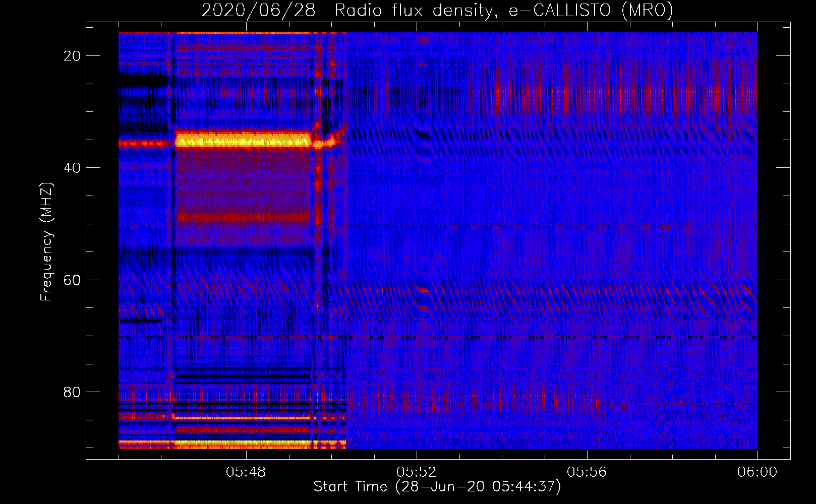Viewport: 816px width, 504px height.
Task: Click the time tick label 06:00
Action: tap(757, 472)
